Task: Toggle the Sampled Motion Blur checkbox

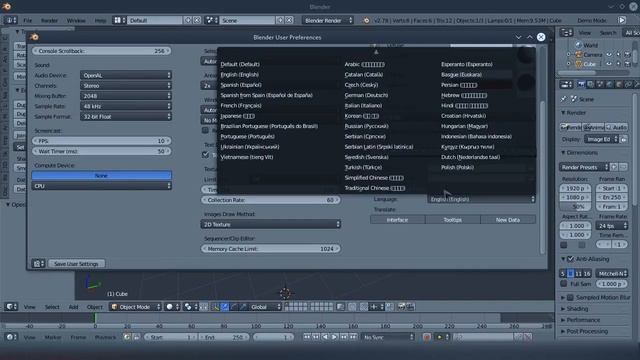Action: tap(571, 298)
